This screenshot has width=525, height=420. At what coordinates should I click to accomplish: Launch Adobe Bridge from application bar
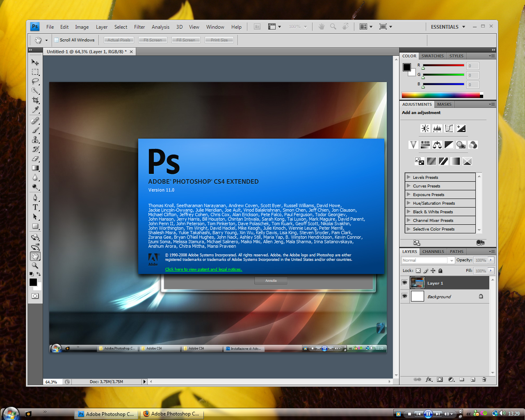click(x=257, y=27)
